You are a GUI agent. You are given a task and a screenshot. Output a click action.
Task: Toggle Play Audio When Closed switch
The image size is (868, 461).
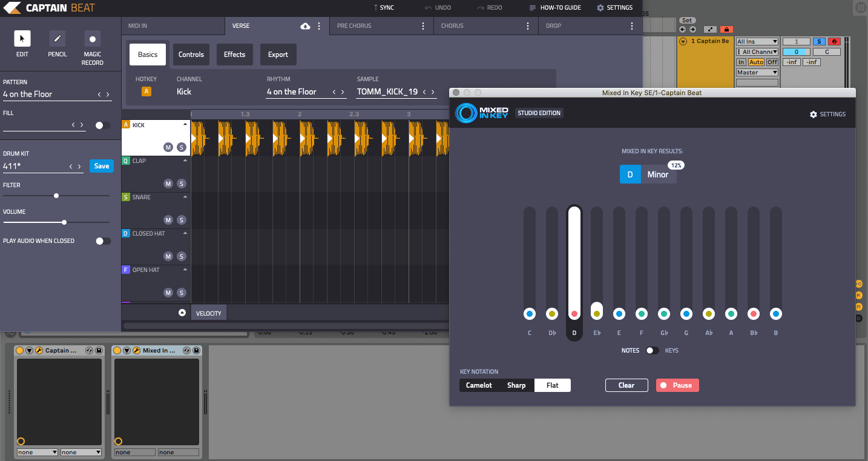pos(103,241)
